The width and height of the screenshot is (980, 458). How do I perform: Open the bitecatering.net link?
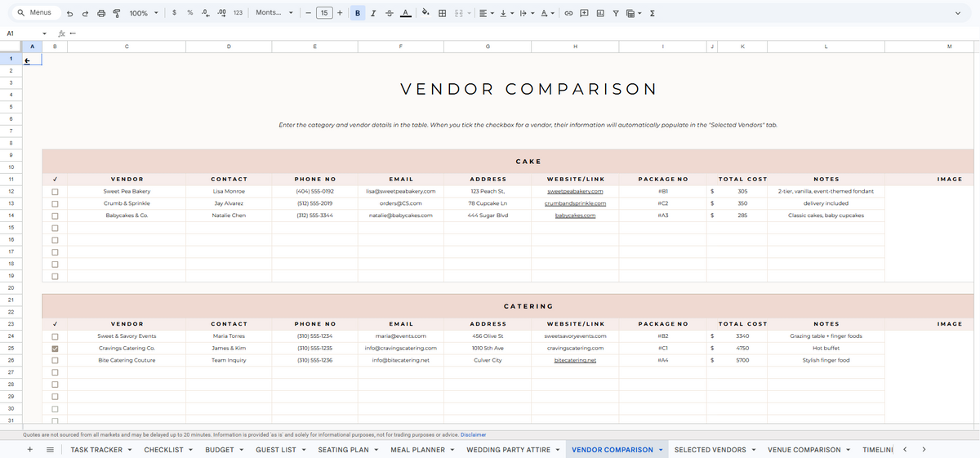point(575,360)
